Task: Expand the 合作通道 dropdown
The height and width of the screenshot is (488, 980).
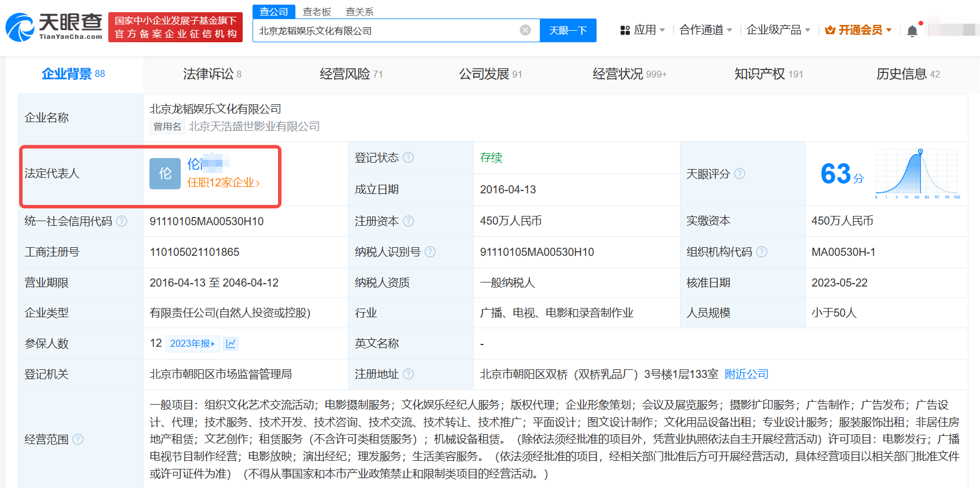Action: [729, 30]
